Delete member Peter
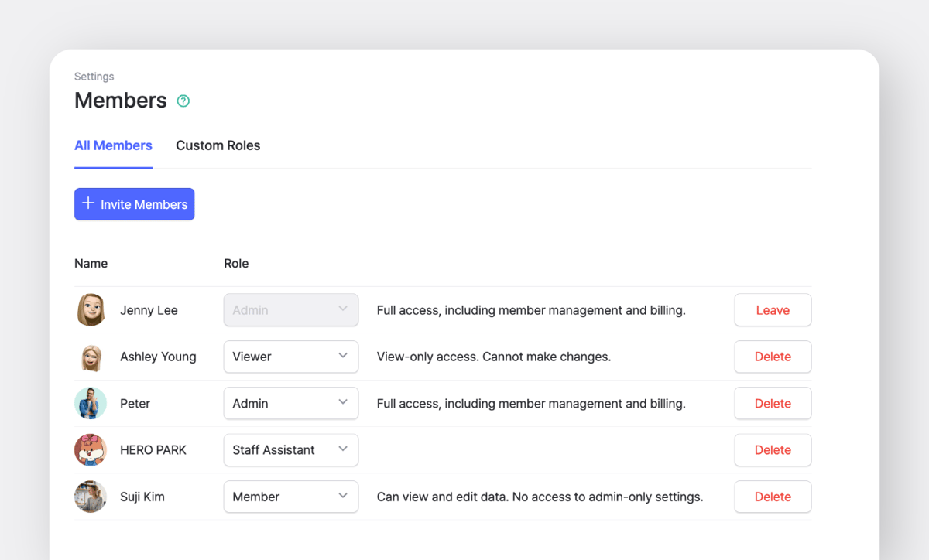 click(x=772, y=403)
